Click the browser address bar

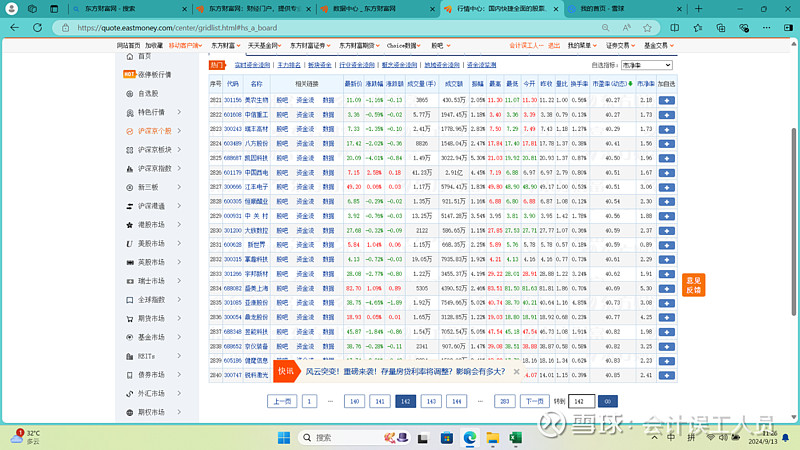[327, 28]
